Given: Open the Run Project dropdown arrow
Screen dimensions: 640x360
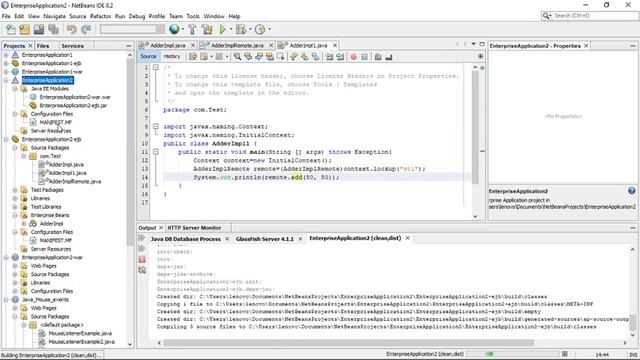Looking at the screenshot, I should [231, 29].
